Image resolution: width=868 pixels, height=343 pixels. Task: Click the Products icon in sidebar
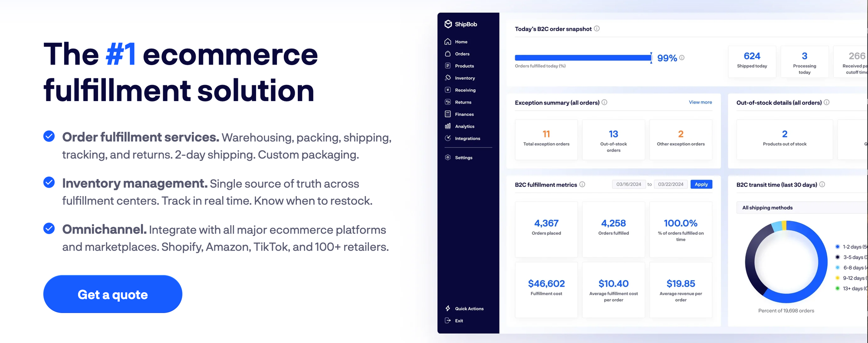tap(448, 66)
